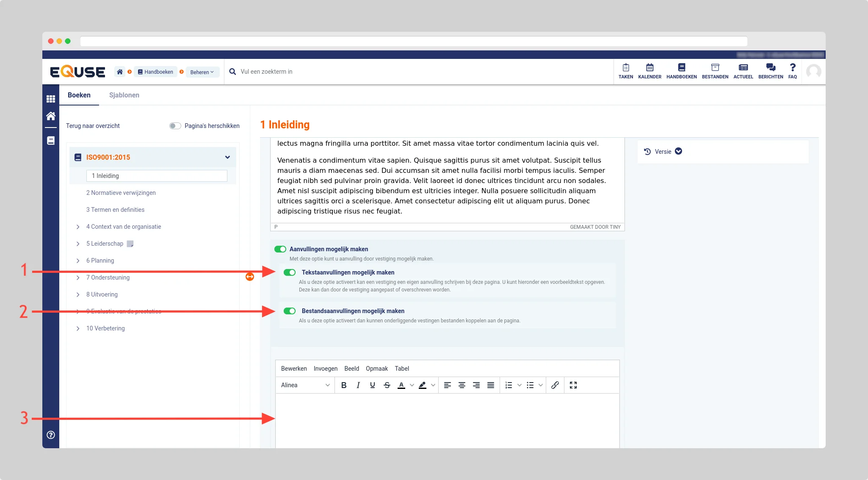Expand the 4 Context van de organisatie chapter
The width and height of the screenshot is (868, 480).
coord(78,227)
